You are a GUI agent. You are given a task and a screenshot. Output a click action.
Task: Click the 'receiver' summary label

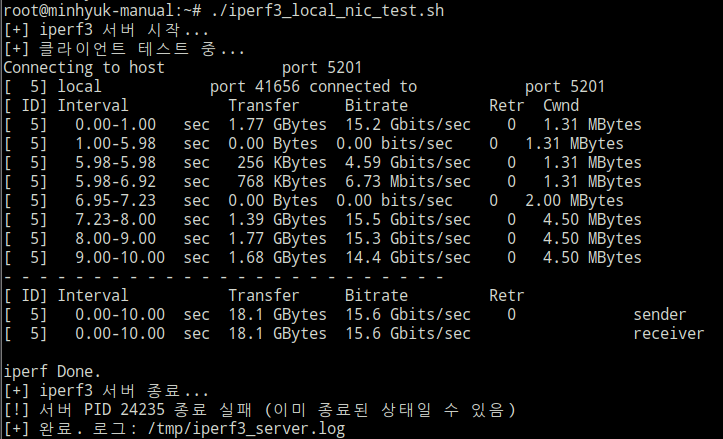coord(669,333)
